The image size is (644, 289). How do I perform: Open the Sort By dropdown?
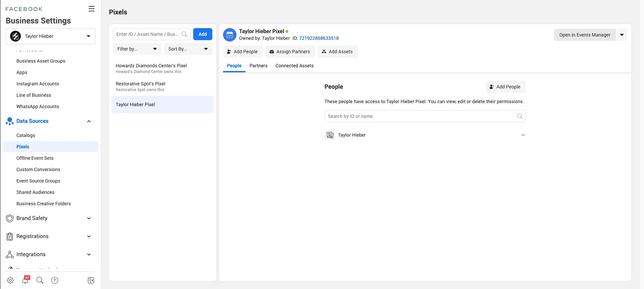click(x=188, y=49)
